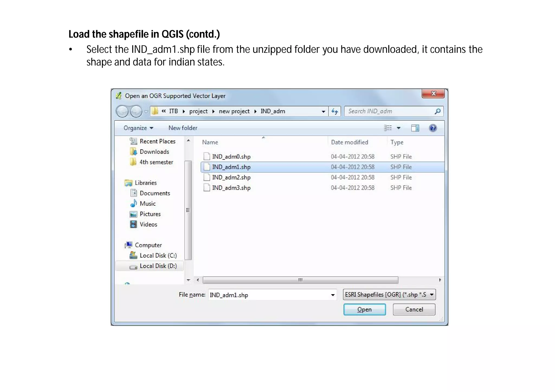Click the Recent Places icon
The width and height of the screenshot is (555, 392).
click(133, 141)
